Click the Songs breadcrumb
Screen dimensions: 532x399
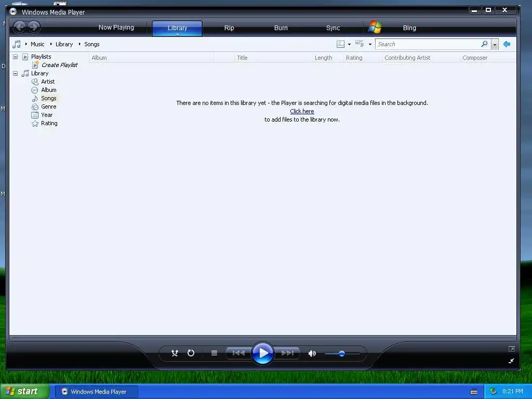[92, 44]
